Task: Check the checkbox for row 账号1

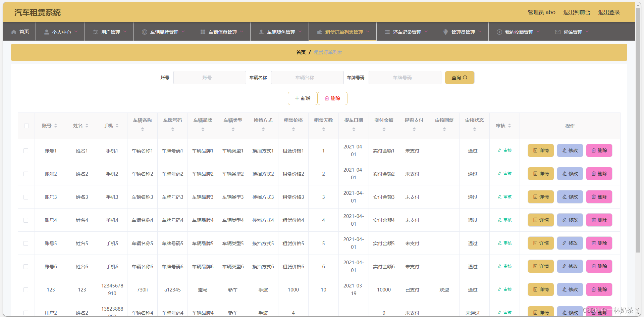Action: tap(26, 151)
